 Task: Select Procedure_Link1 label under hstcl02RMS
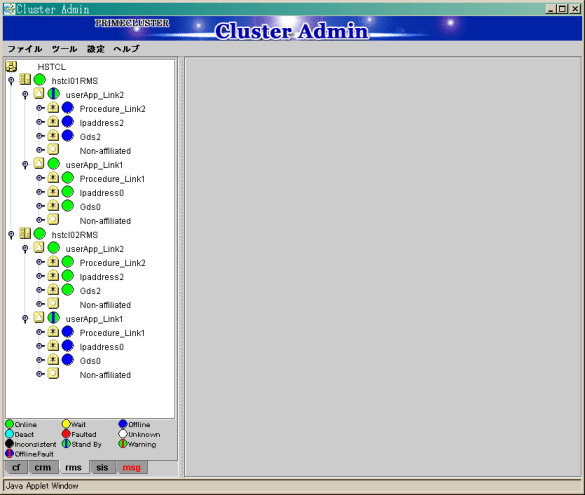point(112,333)
